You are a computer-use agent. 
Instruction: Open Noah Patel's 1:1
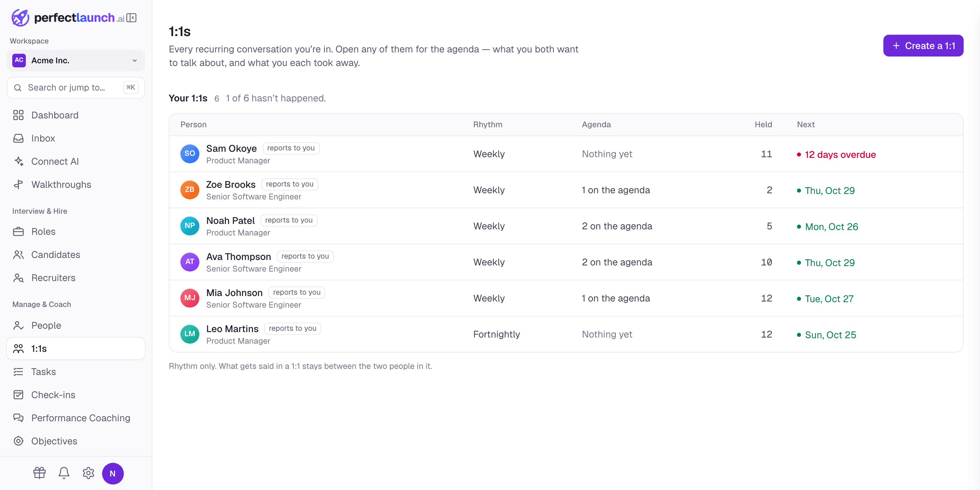(x=566, y=226)
